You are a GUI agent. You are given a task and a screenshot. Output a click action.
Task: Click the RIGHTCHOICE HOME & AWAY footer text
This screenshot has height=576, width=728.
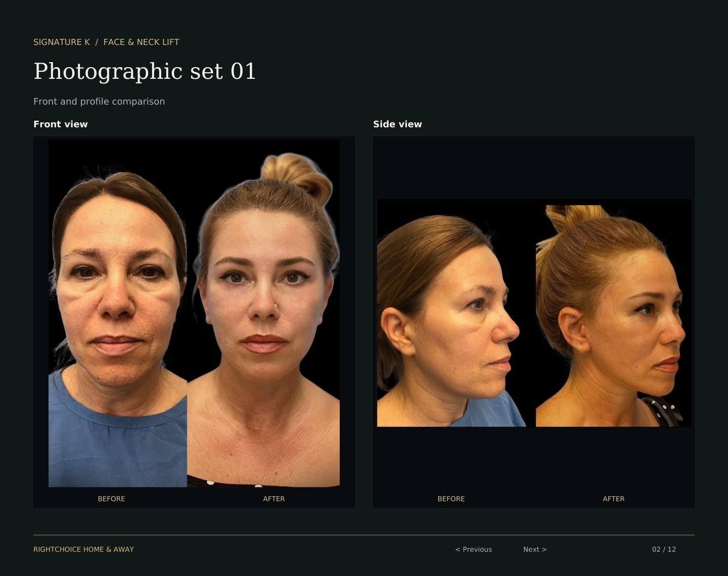click(x=83, y=549)
